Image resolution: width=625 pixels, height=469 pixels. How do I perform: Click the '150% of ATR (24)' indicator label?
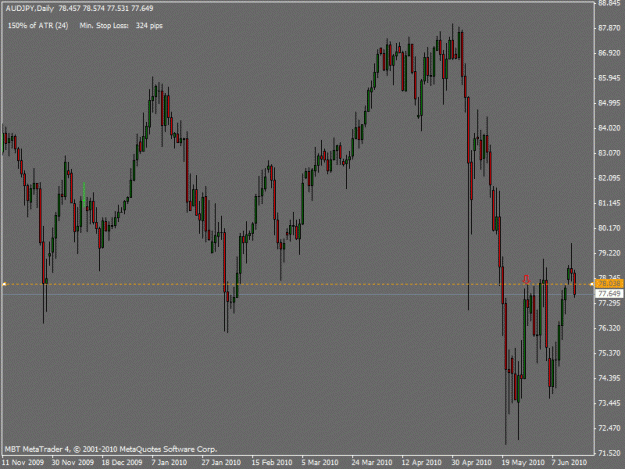pyautogui.click(x=38, y=26)
